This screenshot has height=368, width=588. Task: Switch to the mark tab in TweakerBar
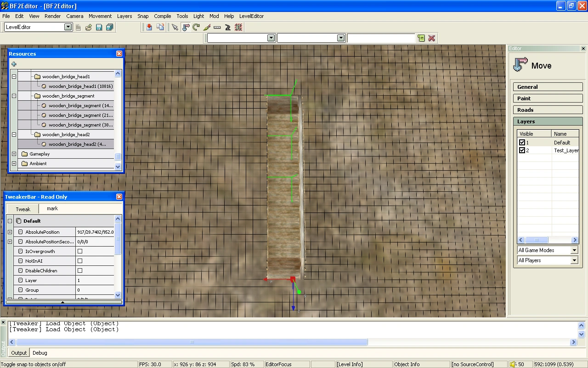(52, 209)
